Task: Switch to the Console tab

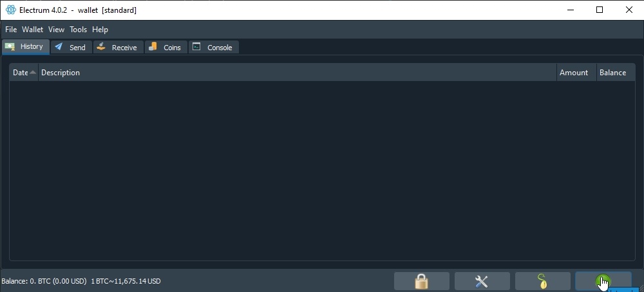Action: (x=214, y=47)
